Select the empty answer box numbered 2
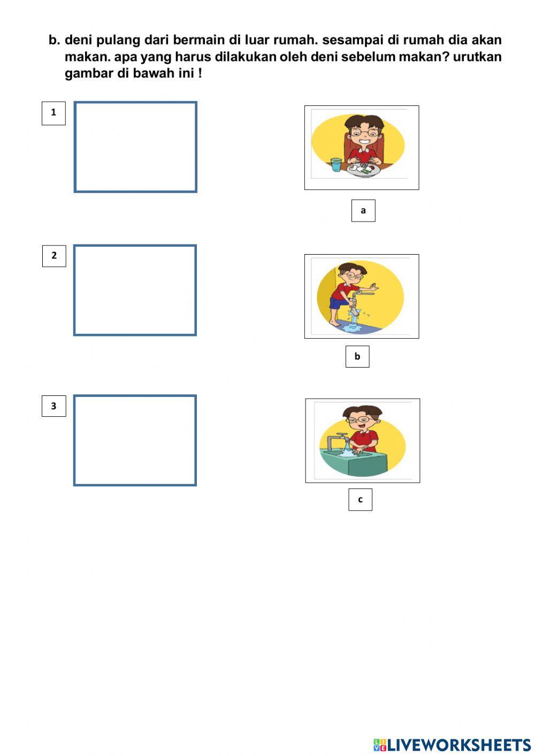Screen dimensions: 535x756 point(135,290)
